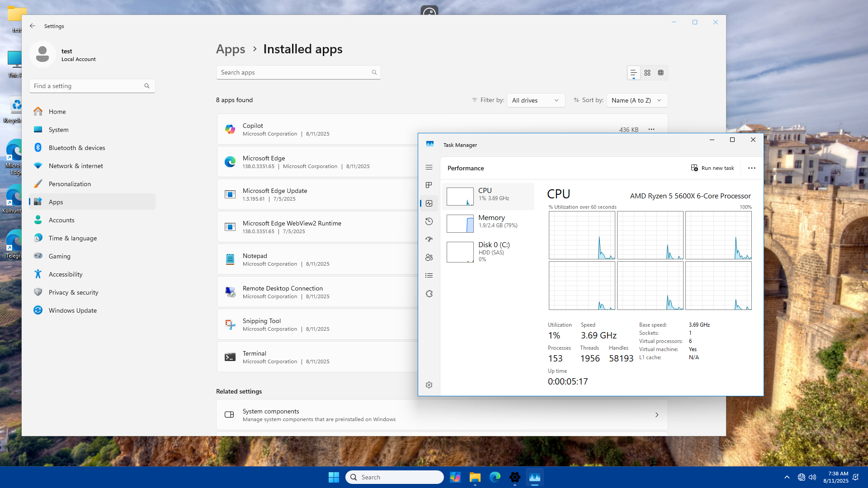
Task: Select Terminal app entry
Action: tap(317, 357)
